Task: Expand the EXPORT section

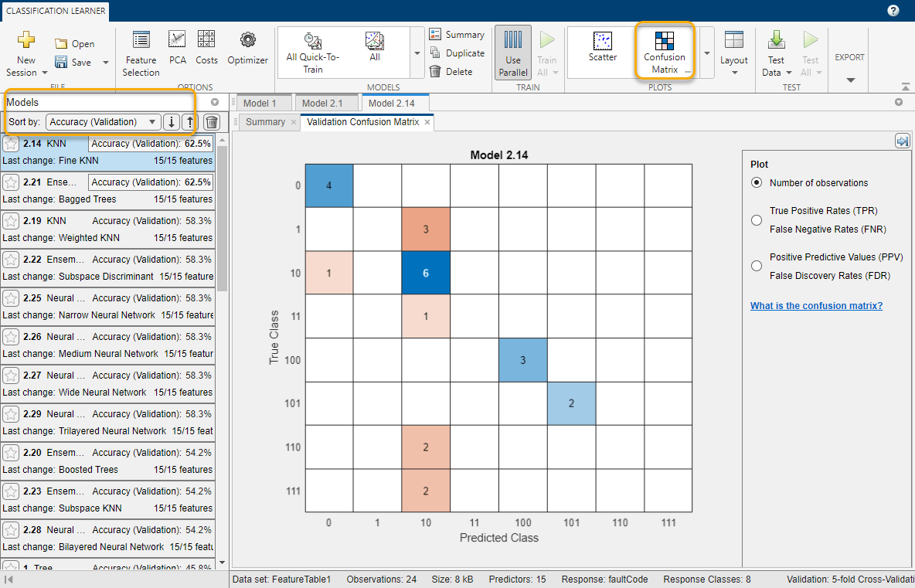Action: pos(849,80)
